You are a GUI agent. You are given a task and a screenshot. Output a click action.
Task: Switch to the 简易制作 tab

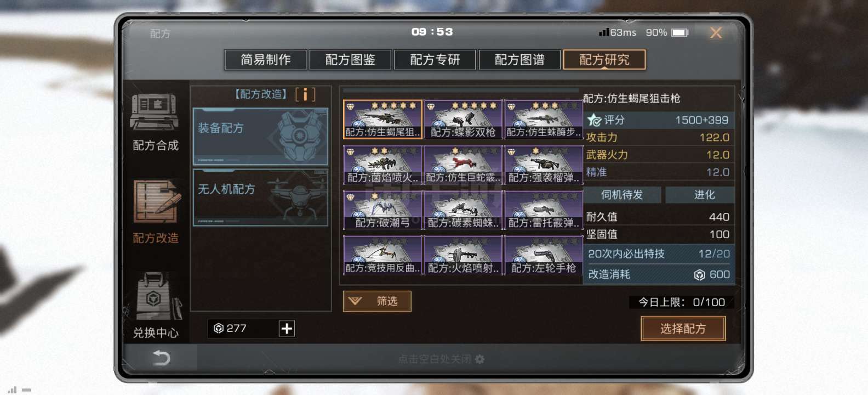point(266,60)
